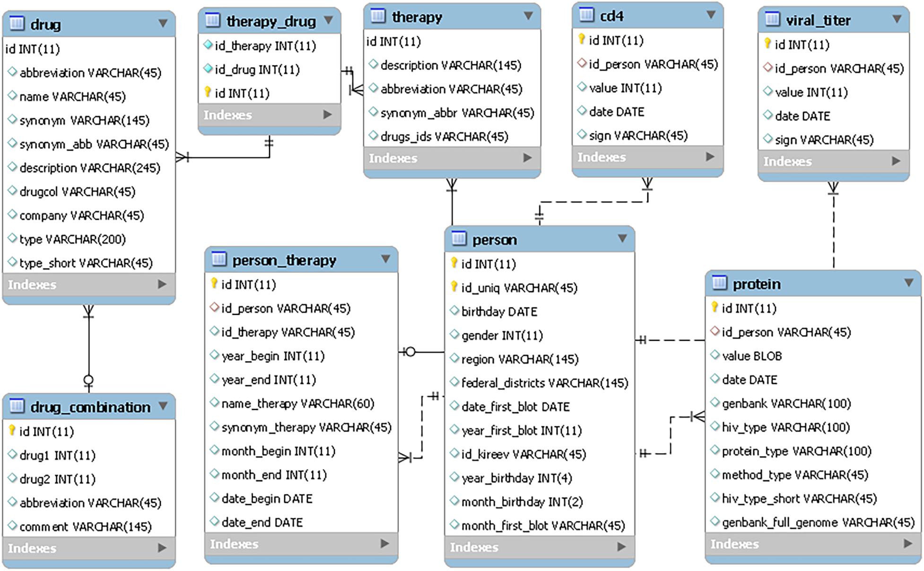924x571 pixels.
Task: Click the key icon of person_therapy id
Action: [214, 283]
